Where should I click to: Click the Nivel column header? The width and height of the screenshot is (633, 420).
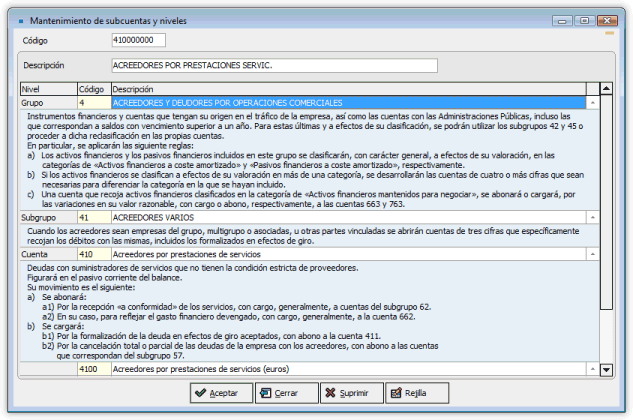click(47, 89)
